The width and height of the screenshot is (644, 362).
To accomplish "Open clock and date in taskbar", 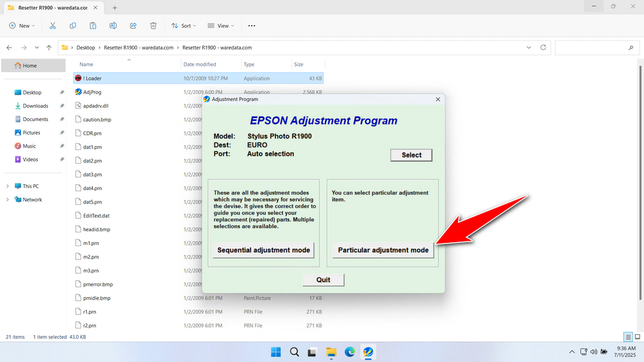I will pos(625,352).
